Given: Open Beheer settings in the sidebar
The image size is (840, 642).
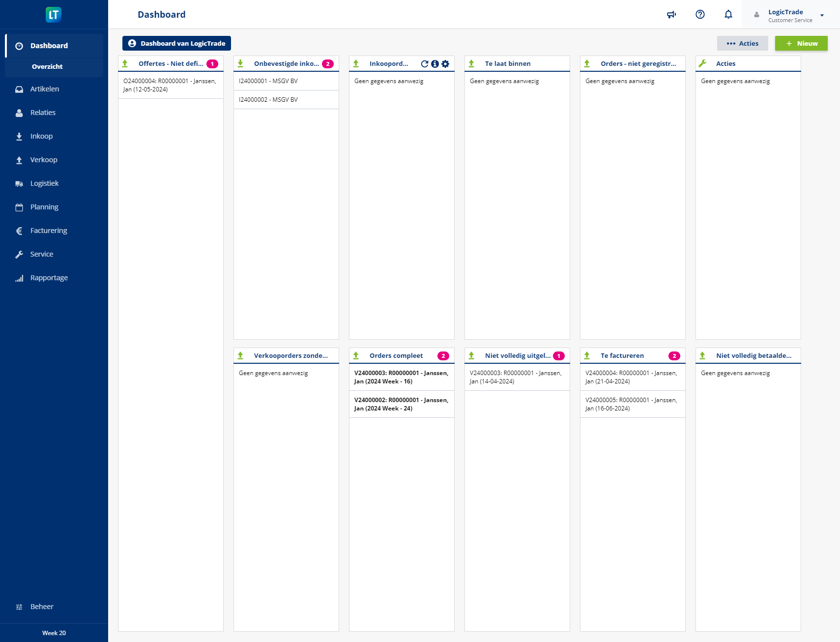Looking at the screenshot, I should coord(54,607).
